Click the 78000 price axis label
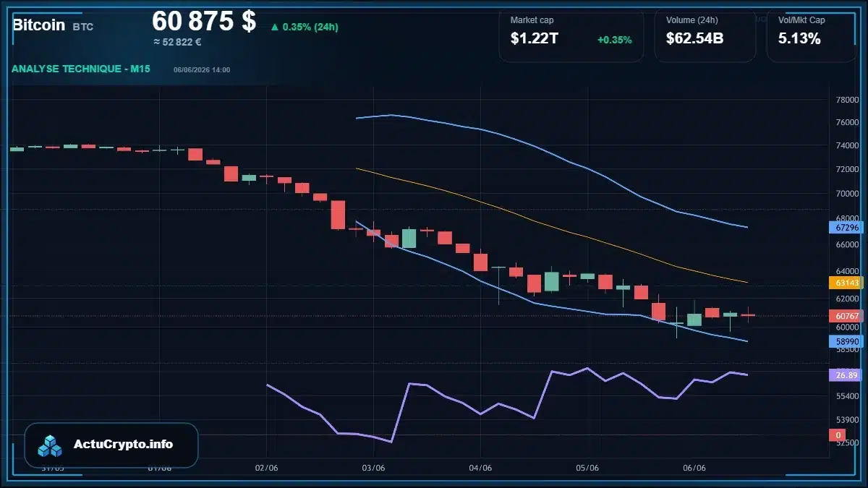 847,100
